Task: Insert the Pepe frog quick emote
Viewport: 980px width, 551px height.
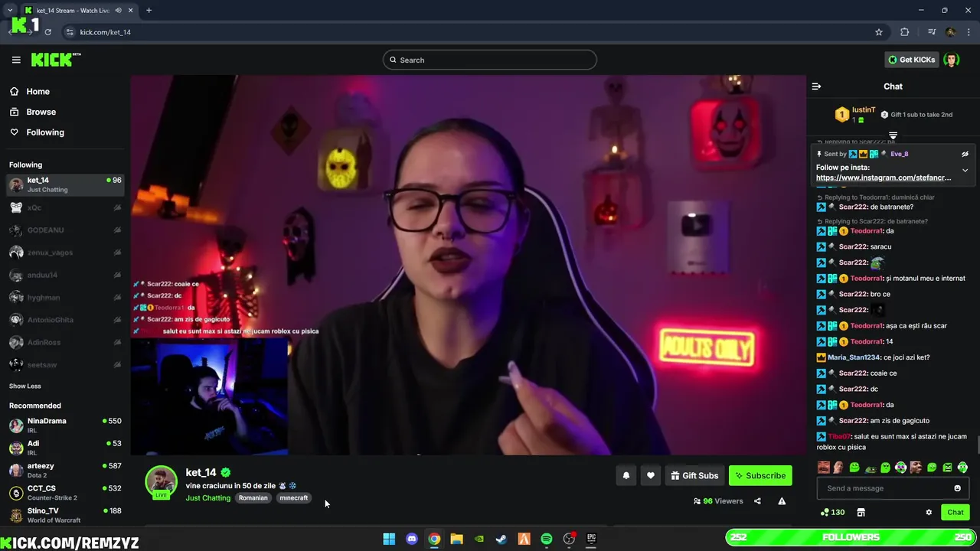Action: tap(870, 468)
